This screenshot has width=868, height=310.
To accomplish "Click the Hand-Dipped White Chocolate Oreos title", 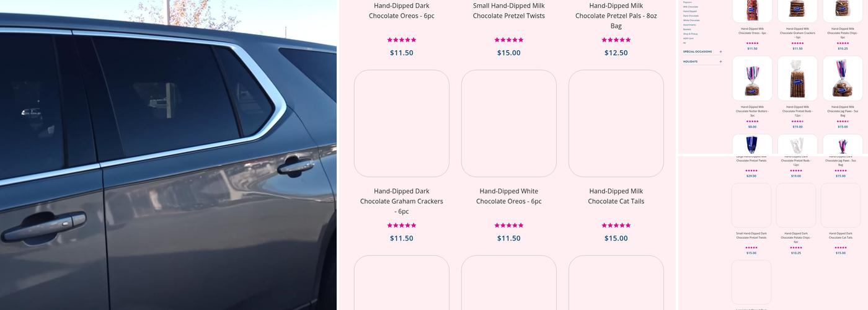I will (508, 196).
